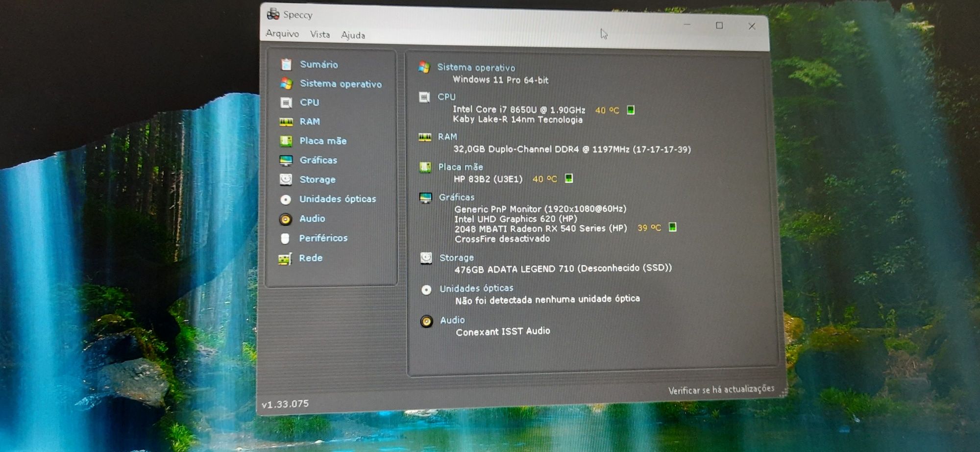The height and width of the screenshot is (452, 980).
Task: Select CPU in the sidebar
Action: [310, 102]
